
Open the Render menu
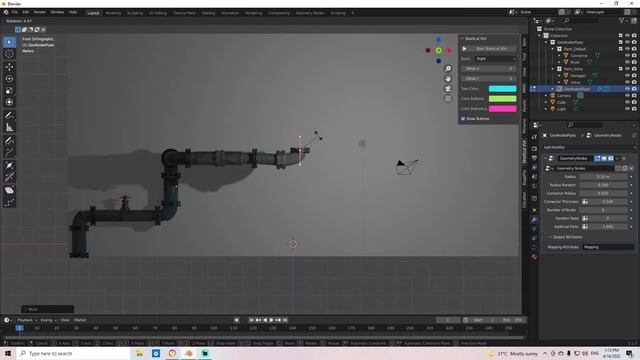coord(40,13)
